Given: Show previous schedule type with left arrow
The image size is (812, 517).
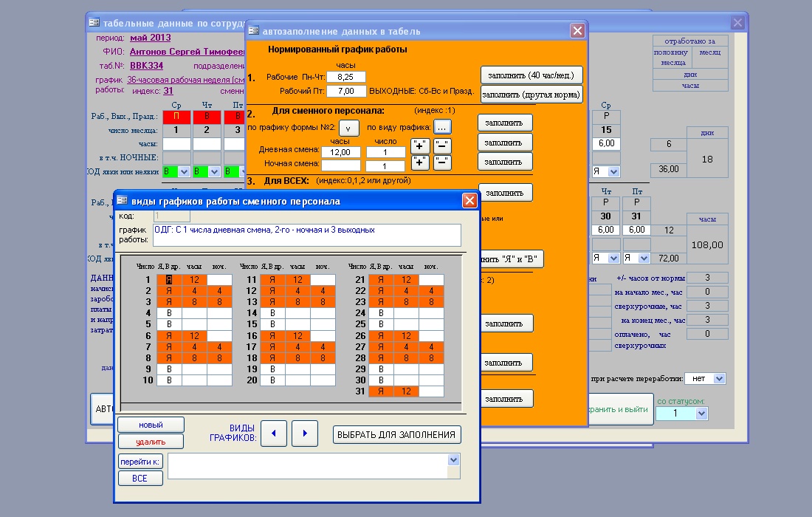Looking at the screenshot, I should click(274, 434).
